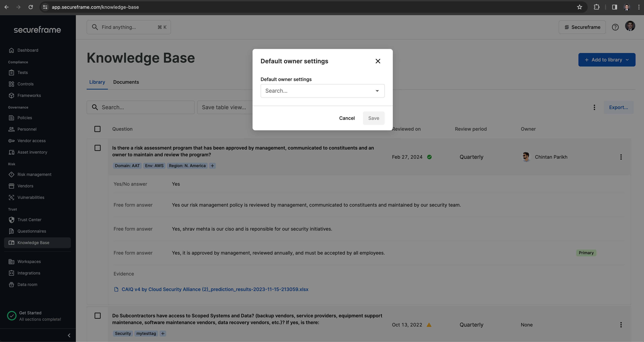Click the Find anything search box
Viewport: 644px width, 342px height.
point(129,27)
